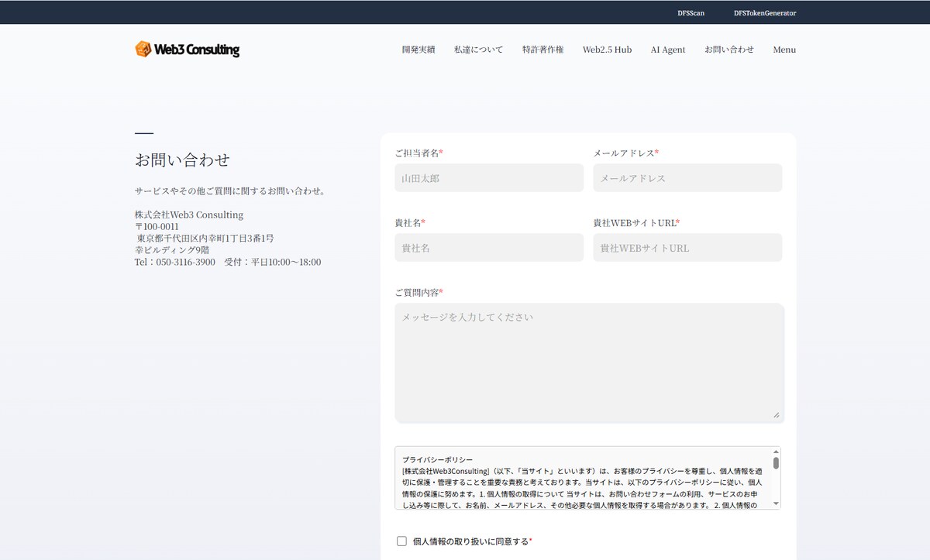930x560 pixels.
Task: Focus the ご担当者名 input field
Action: coord(489,178)
